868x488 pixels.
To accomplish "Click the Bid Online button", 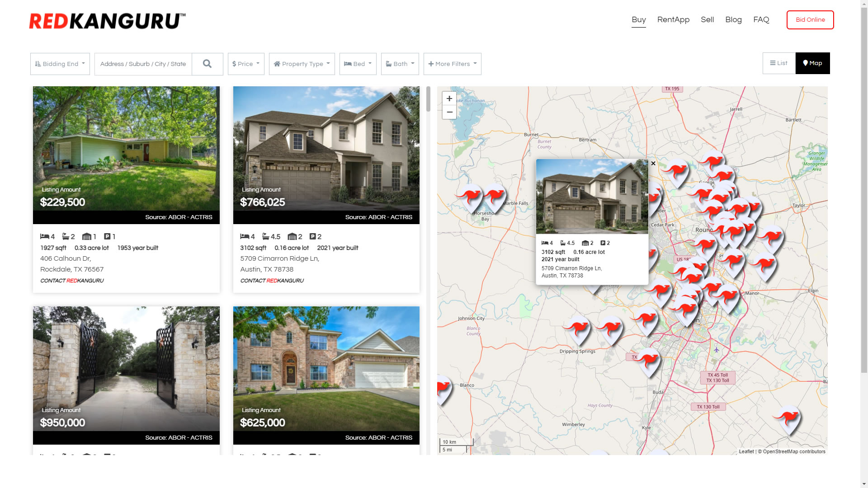I will pos(810,20).
